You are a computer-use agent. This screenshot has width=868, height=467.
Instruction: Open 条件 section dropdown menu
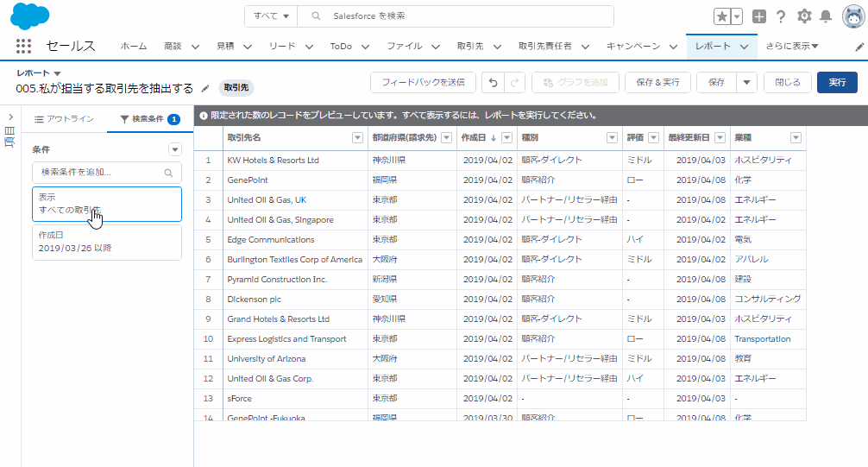click(175, 149)
